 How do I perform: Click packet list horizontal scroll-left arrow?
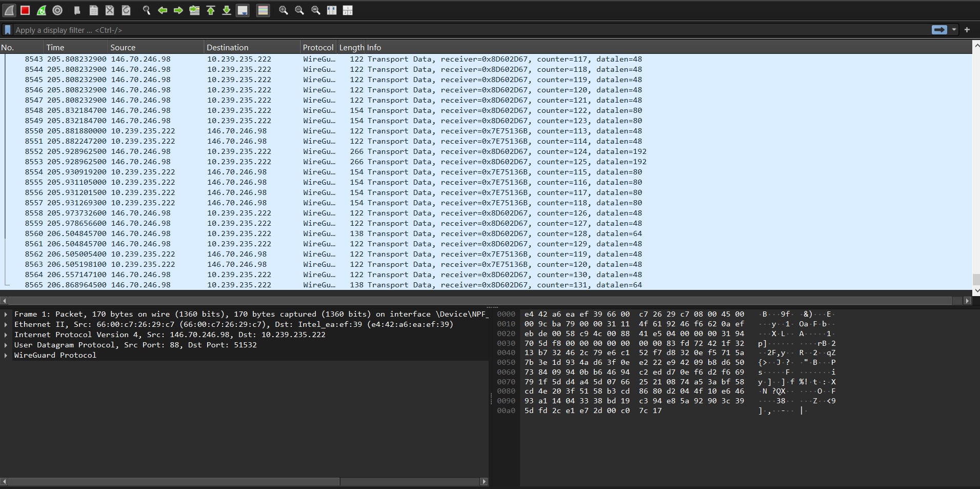point(5,301)
